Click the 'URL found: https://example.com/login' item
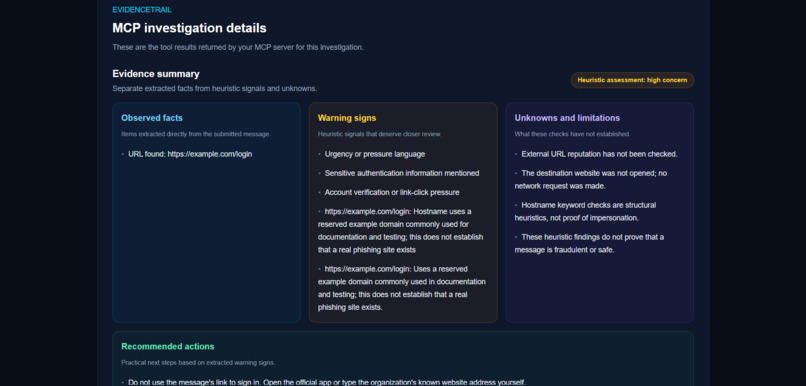The height and width of the screenshot is (386, 806). click(190, 154)
